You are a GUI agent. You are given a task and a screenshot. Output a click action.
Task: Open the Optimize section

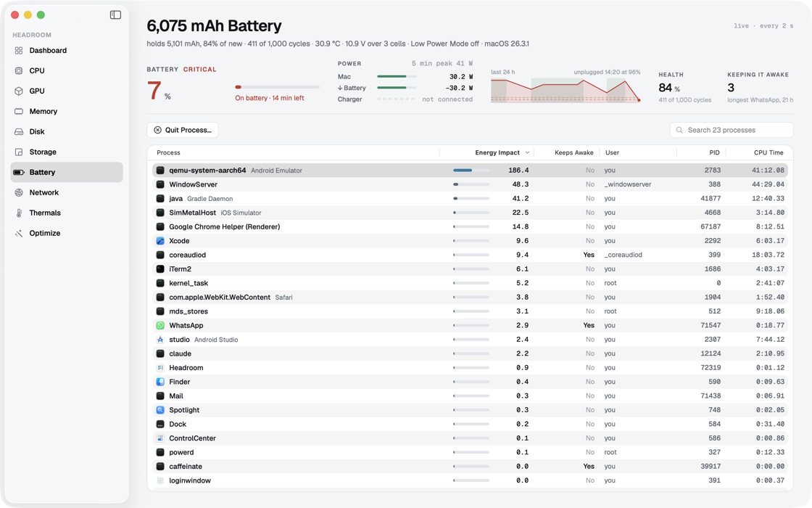tap(67, 233)
